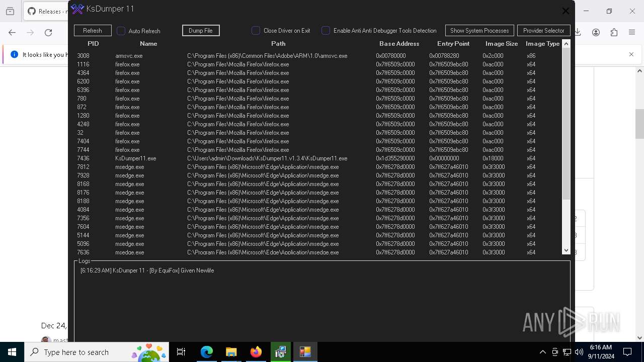Select firefox.exe with PID 872
644x362 pixels.
pyautogui.click(x=317, y=107)
